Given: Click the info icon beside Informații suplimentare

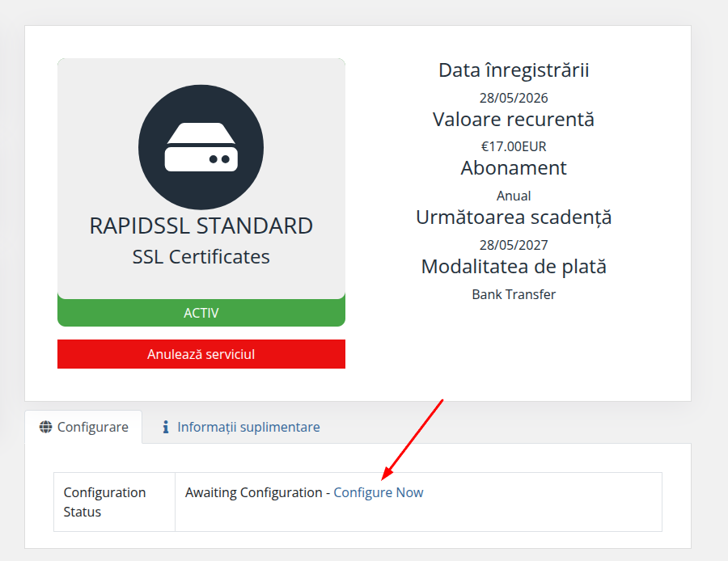Looking at the screenshot, I should tap(166, 427).
